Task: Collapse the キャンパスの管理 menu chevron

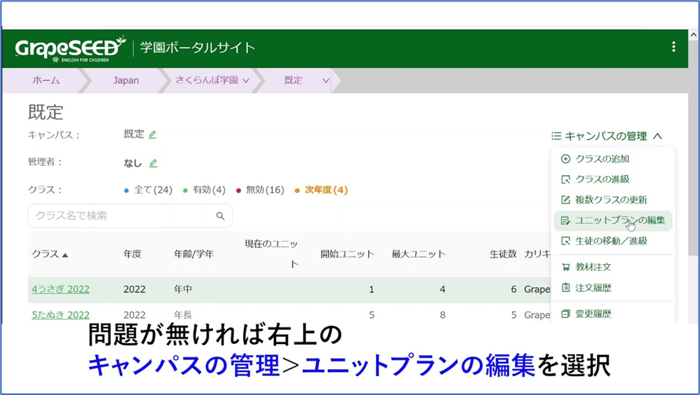Action: click(658, 136)
